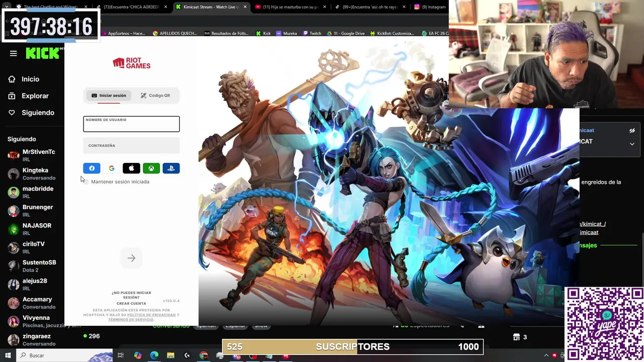Click the gift shop icon near 3
Image resolution: width=644 pixels, height=362 pixels.
coord(516,337)
